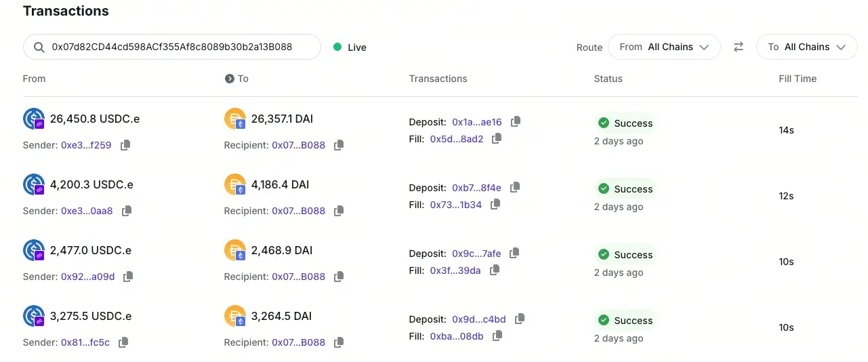Click USDC.e token icon for 26,450.8
This screenshot has width=868, height=362.
[34, 119]
